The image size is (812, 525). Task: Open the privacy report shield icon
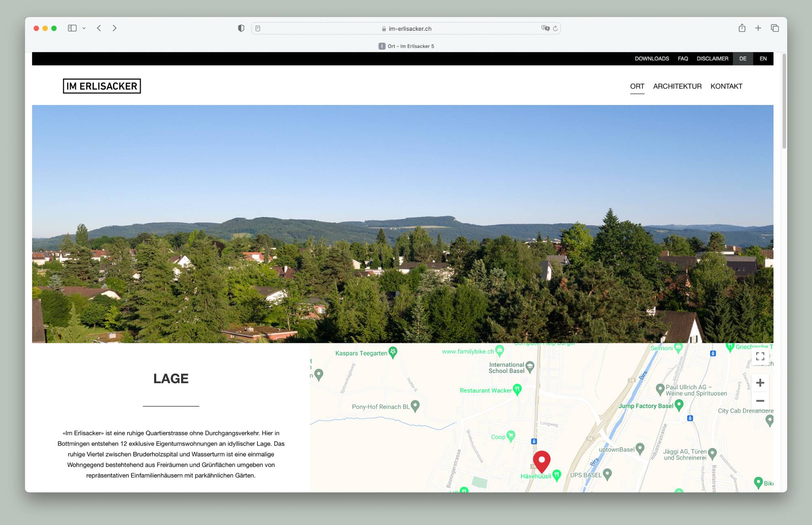[241, 28]
